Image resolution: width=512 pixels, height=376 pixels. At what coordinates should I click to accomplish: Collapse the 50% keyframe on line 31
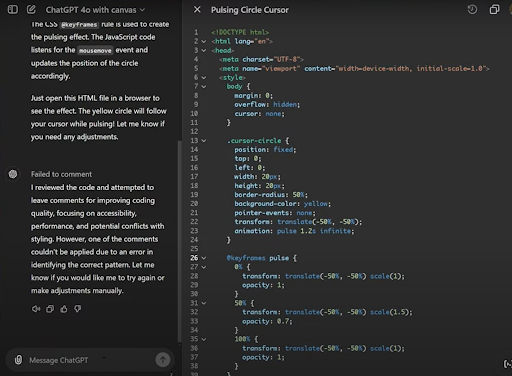point(204,303)
